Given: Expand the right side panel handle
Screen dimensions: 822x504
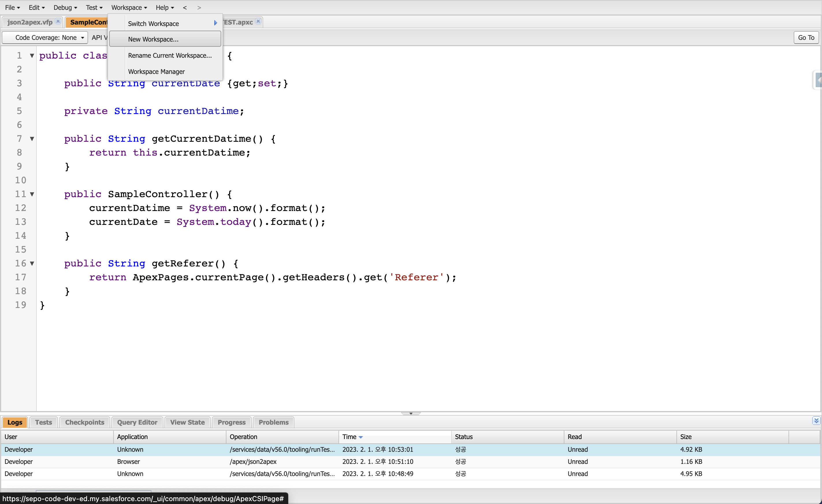Looking at the screenshot, I should pyautogui.click(x=818, y=80).
